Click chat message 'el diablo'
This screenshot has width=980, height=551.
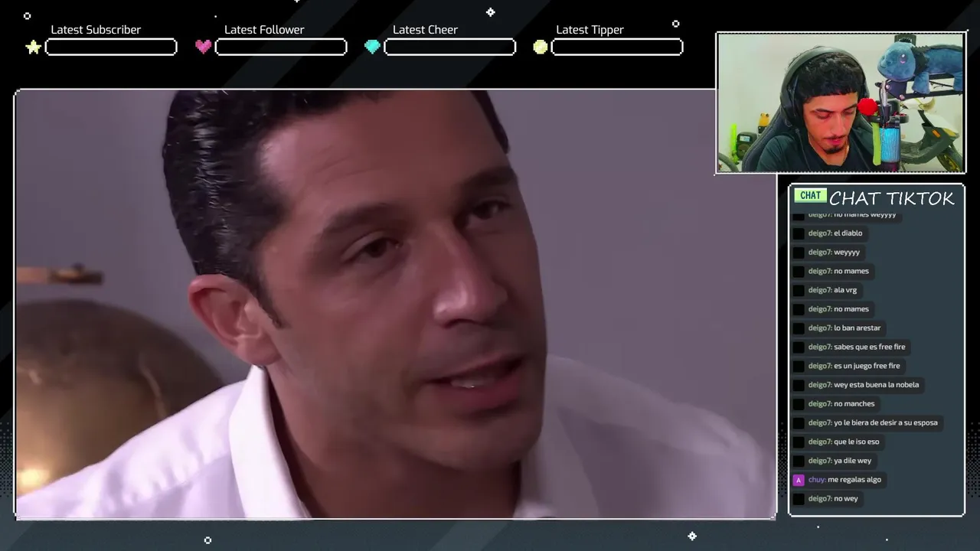848,233
